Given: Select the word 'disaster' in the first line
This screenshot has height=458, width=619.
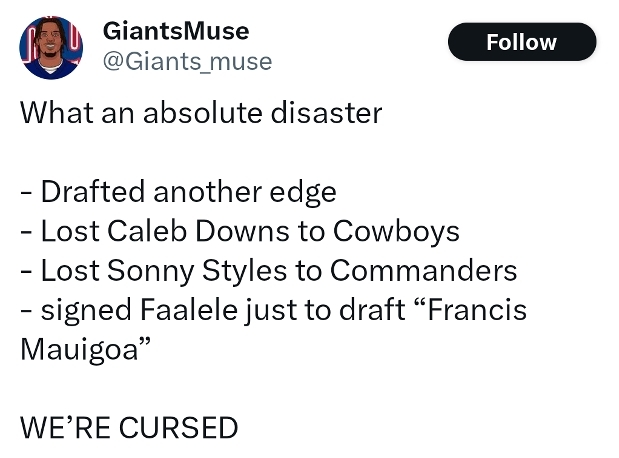Looking at the screenshot, I should pos(326,113).
